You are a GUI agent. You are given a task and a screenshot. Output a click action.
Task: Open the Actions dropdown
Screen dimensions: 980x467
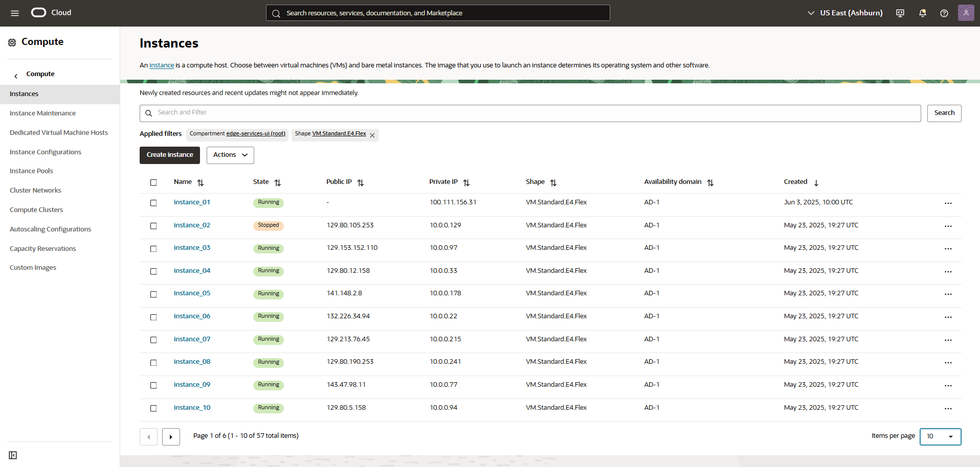click(230, 155)
